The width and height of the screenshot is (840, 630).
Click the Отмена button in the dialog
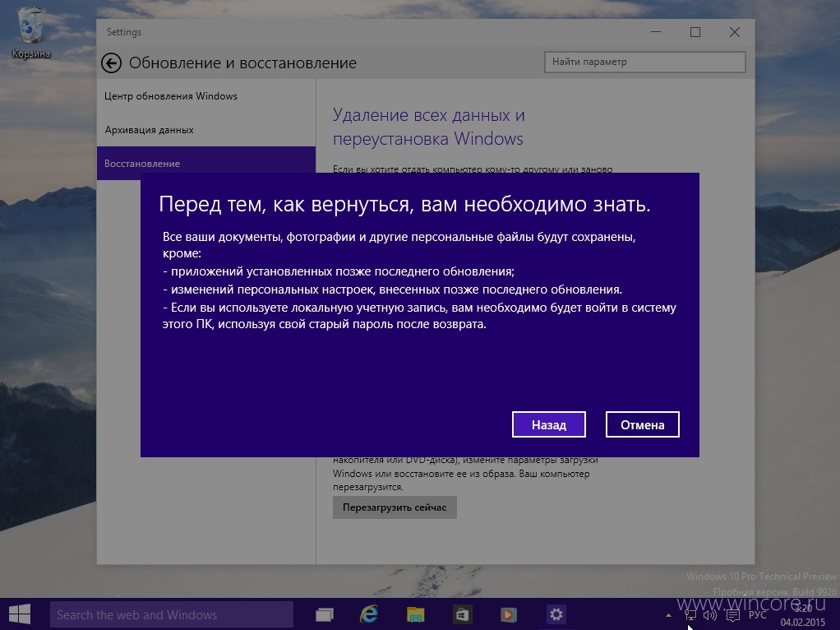point(642,424)
